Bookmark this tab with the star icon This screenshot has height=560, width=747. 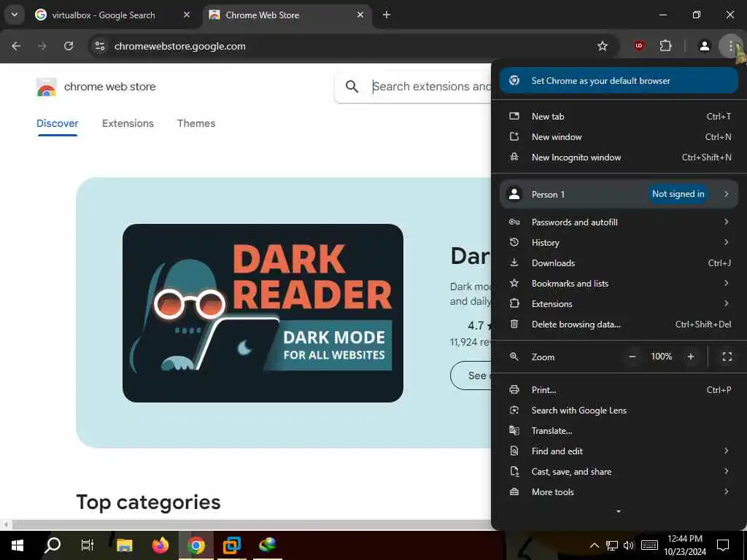[602, 46]
